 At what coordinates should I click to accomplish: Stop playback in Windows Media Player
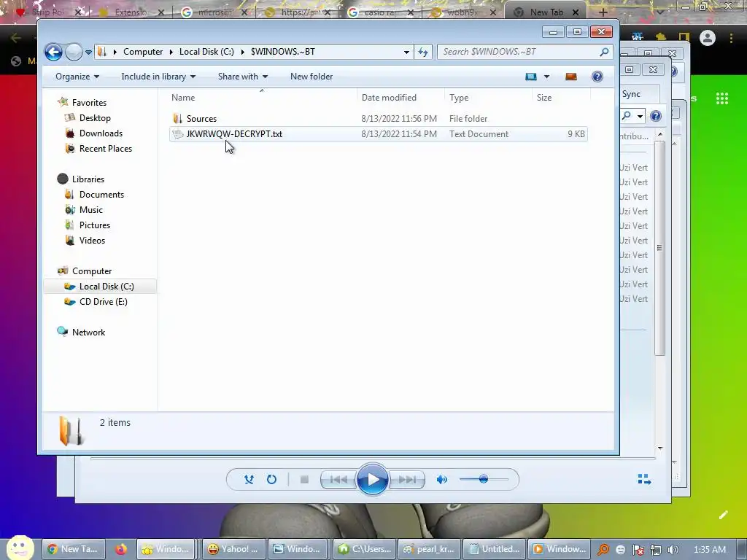[x=304, y=480]
